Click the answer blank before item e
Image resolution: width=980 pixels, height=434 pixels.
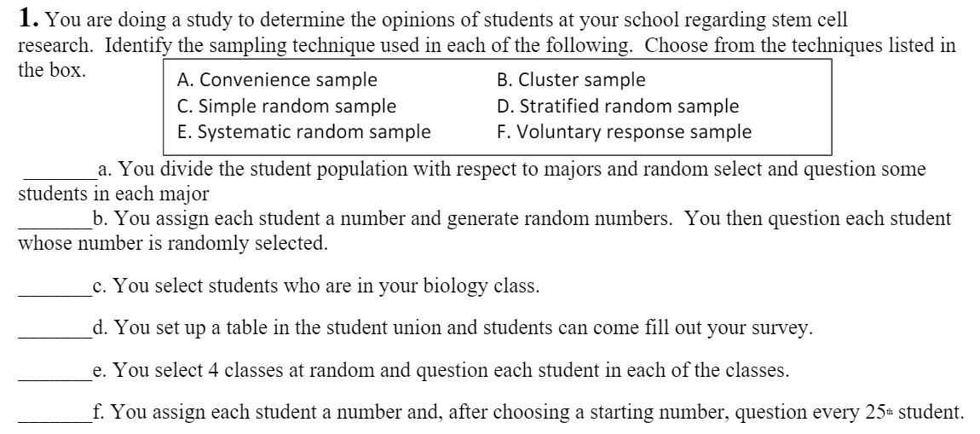55,377
